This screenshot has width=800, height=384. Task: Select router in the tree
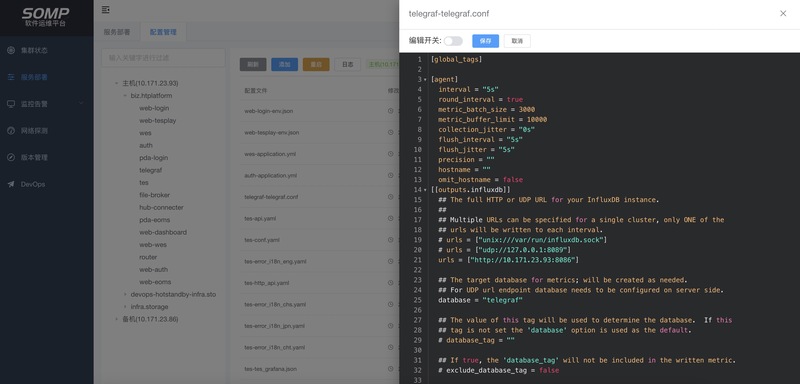(148, 257)
